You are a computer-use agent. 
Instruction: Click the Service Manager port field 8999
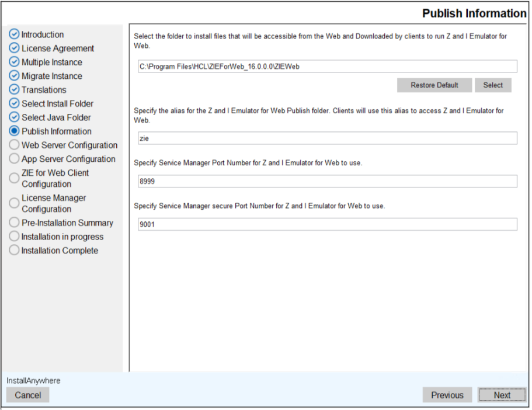328,181
